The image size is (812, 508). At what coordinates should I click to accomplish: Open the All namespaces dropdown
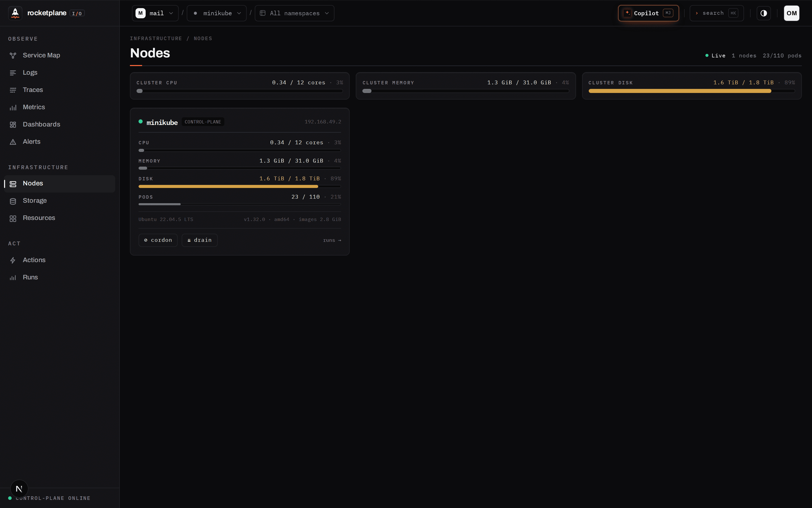[295, 13]
